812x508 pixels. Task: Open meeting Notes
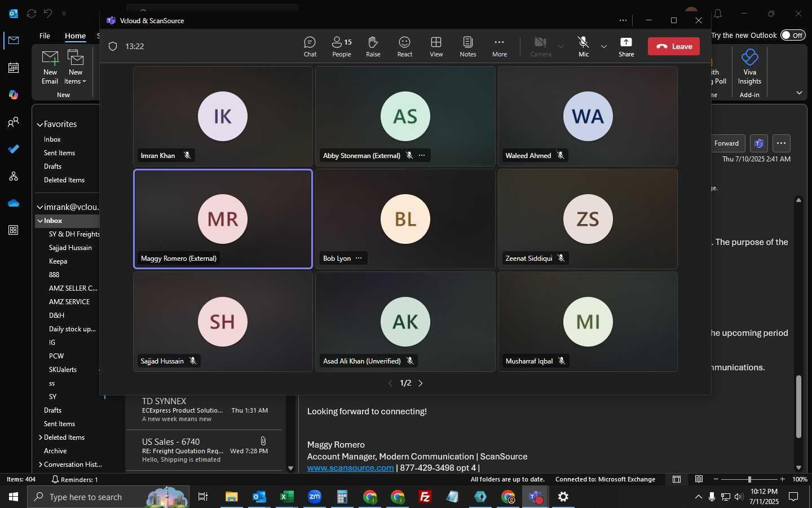coord(468,46)
